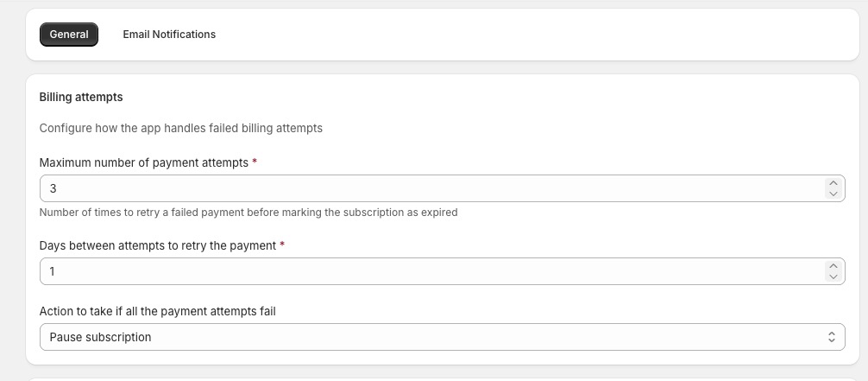
Task: Click the 'Number of times to retry' help text
Action: coord(248,212)
